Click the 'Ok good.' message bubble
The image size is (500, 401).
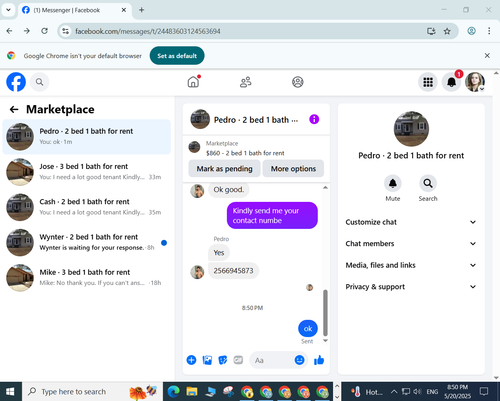[229, 190]
